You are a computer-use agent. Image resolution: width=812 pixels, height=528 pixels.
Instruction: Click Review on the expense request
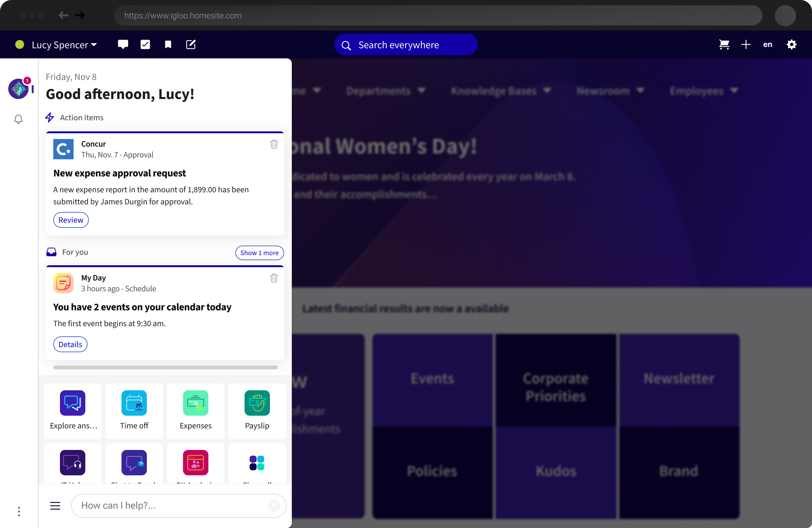(x=71, y=220)
